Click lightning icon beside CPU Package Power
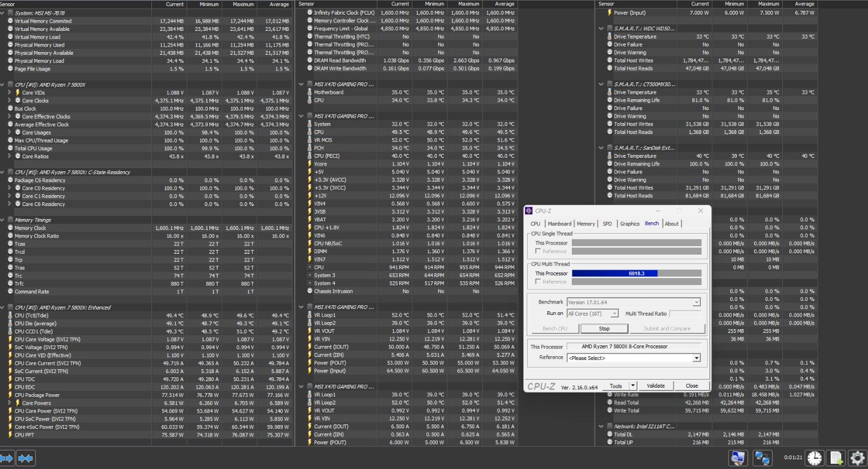Viewport: 868px width, 469px height. pyautogui.click(x=10, y=395)
